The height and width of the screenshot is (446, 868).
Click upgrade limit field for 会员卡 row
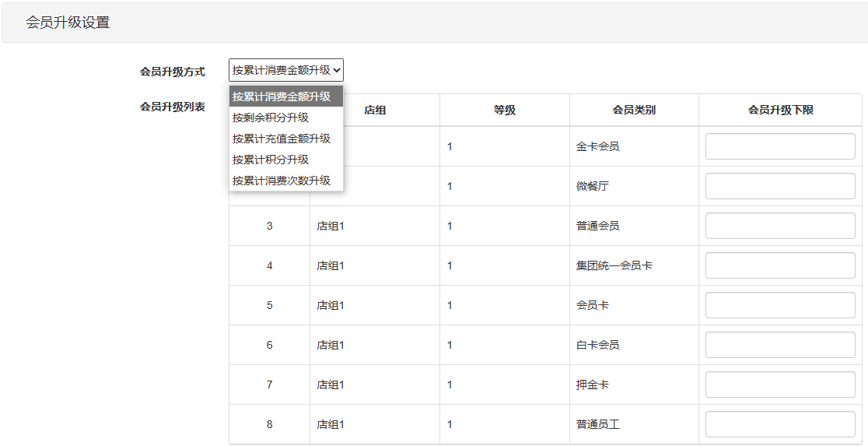tap(780, 305)
